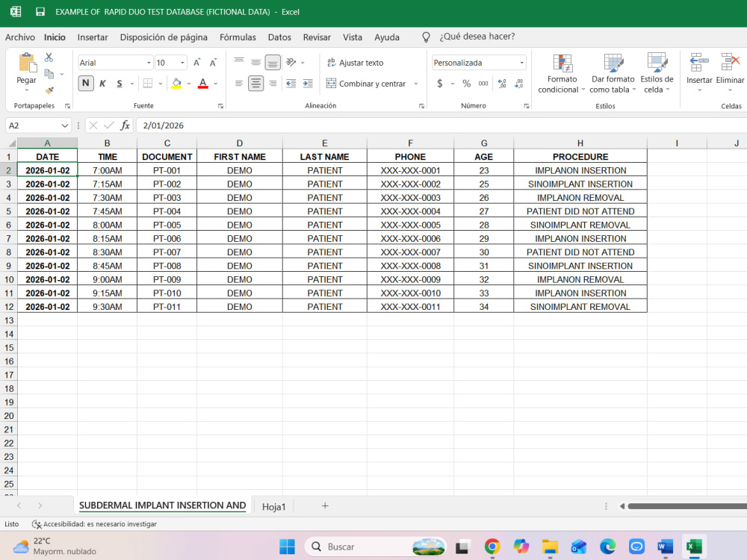Decrease font size with small A icon
The height and width of the screenshot is (560, 747).
coord(213,63)
